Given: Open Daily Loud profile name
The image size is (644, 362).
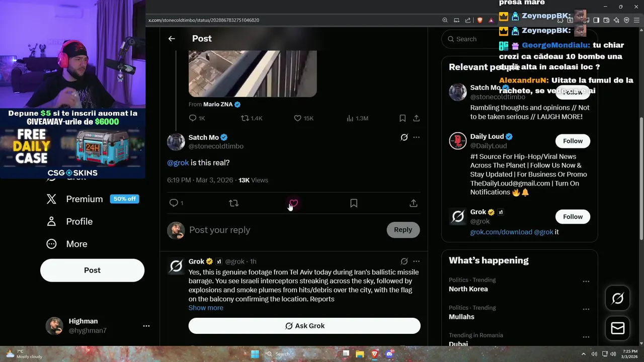Looking at the screenshot, I should (487, 137).
